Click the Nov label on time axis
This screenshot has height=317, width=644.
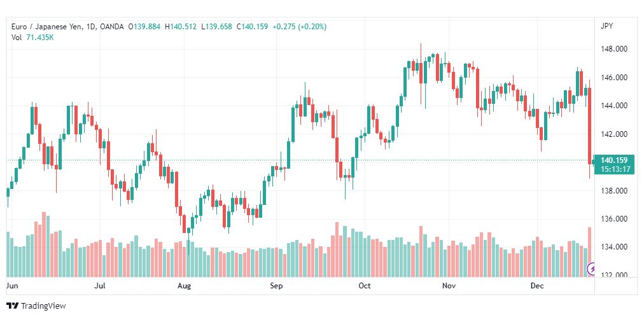tap(449, 286)
